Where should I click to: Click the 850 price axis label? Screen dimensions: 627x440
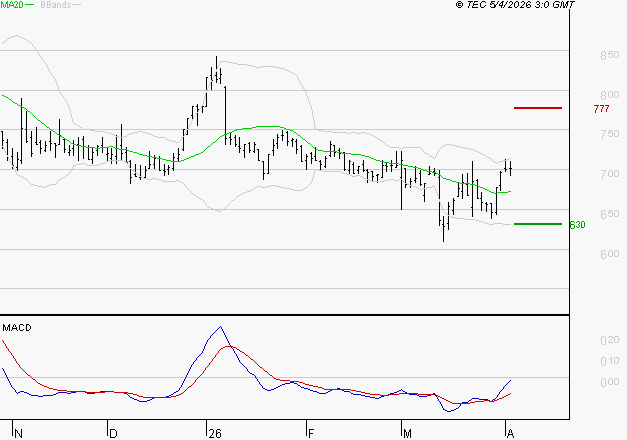tap(609, 55)
